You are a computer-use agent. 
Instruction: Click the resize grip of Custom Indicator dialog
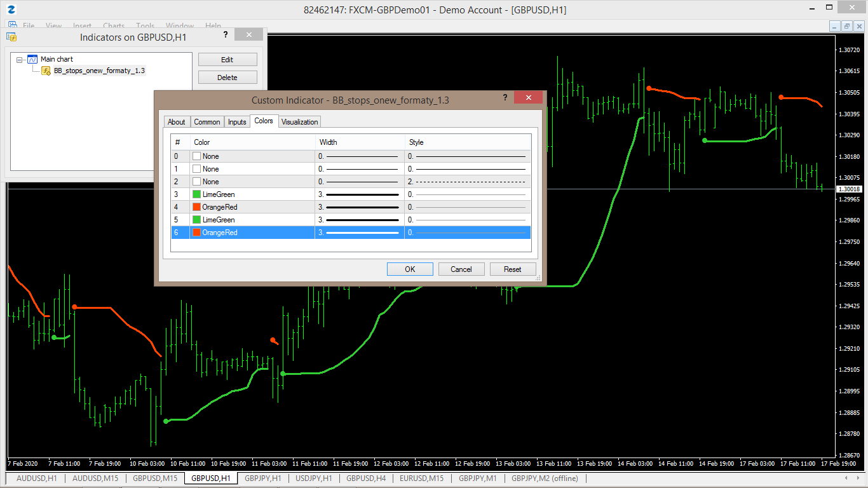(x=538, y=278)
